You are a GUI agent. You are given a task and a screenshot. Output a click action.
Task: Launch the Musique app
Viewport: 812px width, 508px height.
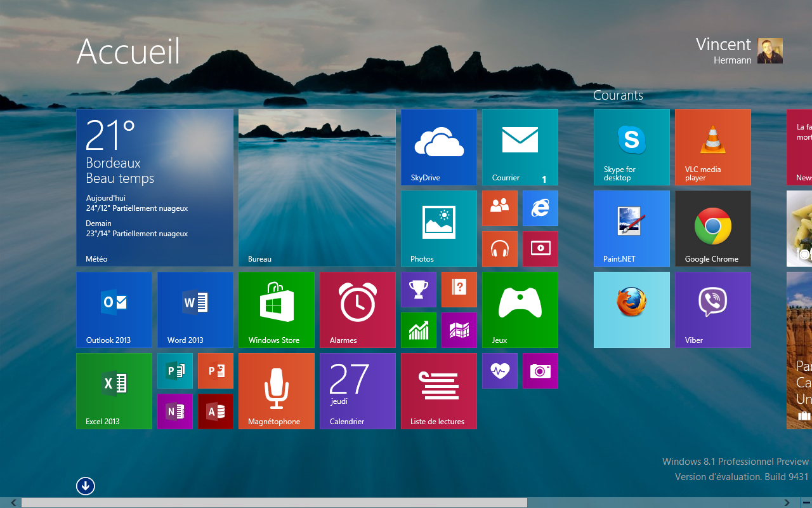point(499,248)
